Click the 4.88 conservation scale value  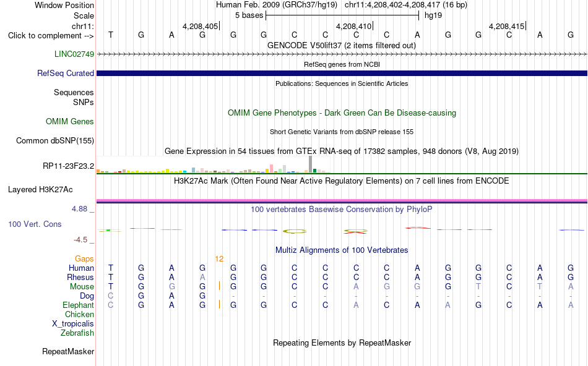coord(79,209)
